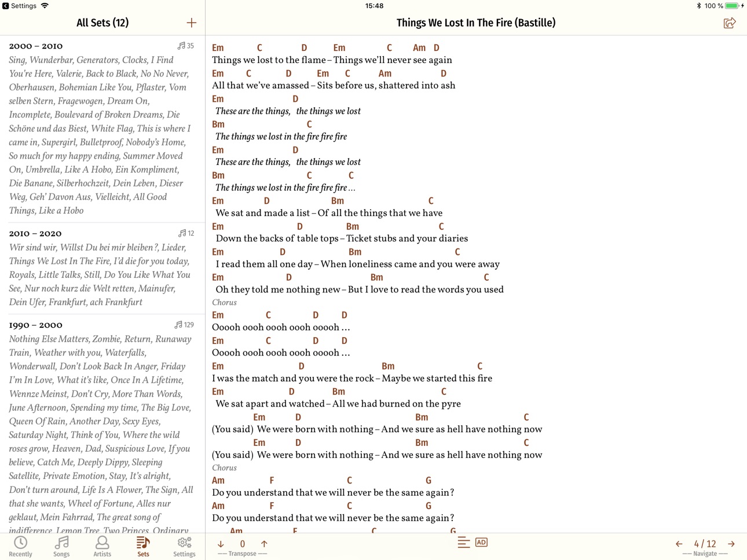Click lyric 'We sat and made a list'
This screenshot has height=560, width=747.
pos(263,213)
